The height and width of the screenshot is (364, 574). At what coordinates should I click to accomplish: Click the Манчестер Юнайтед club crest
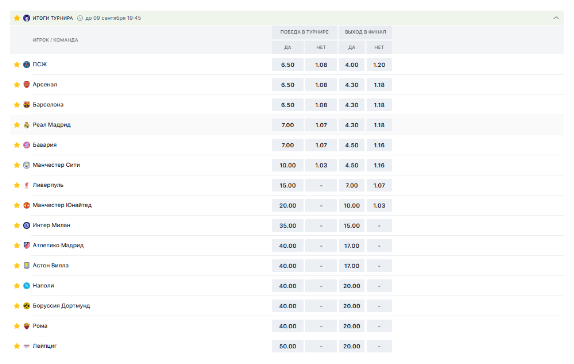(x=26, y=205)
